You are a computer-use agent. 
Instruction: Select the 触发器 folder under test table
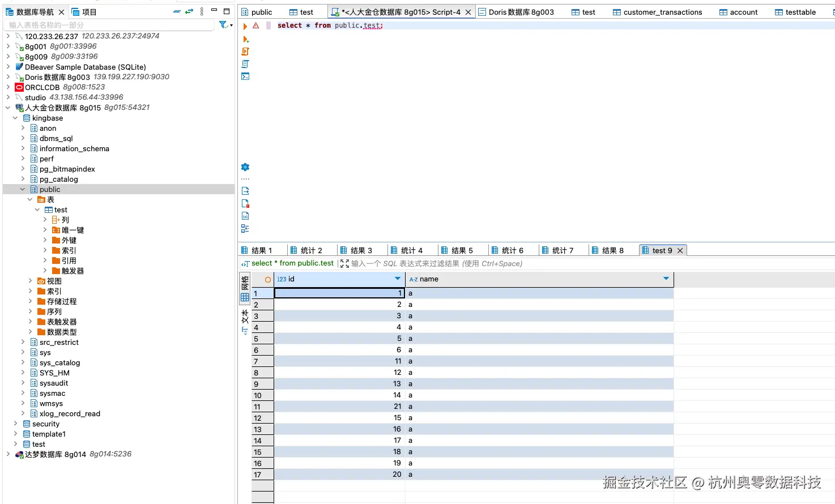click(x=73, y=271)
